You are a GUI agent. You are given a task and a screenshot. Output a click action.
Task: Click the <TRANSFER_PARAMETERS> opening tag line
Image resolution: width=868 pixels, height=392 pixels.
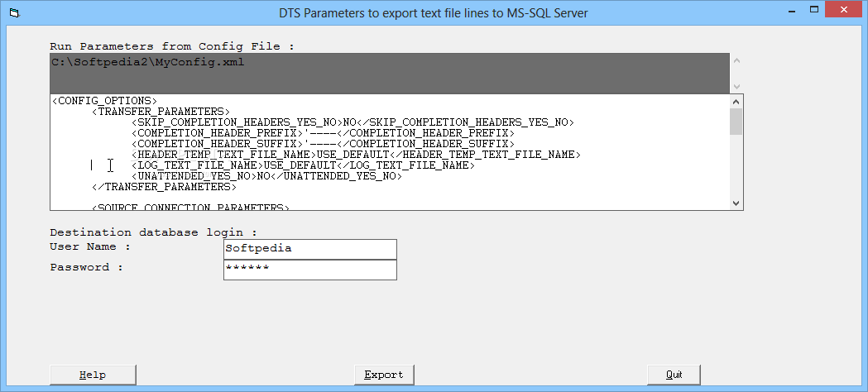coord(161,112)
